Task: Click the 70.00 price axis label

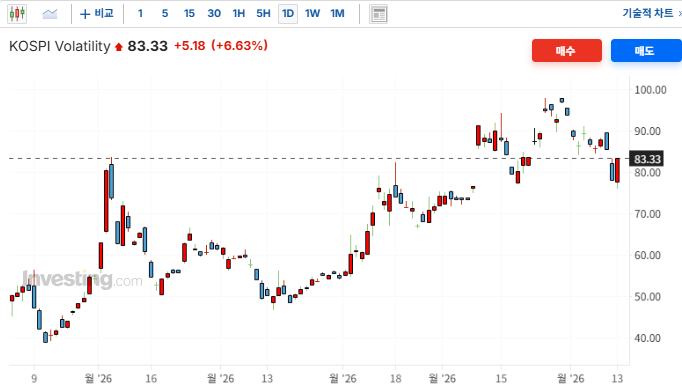Action: [647, 214]
